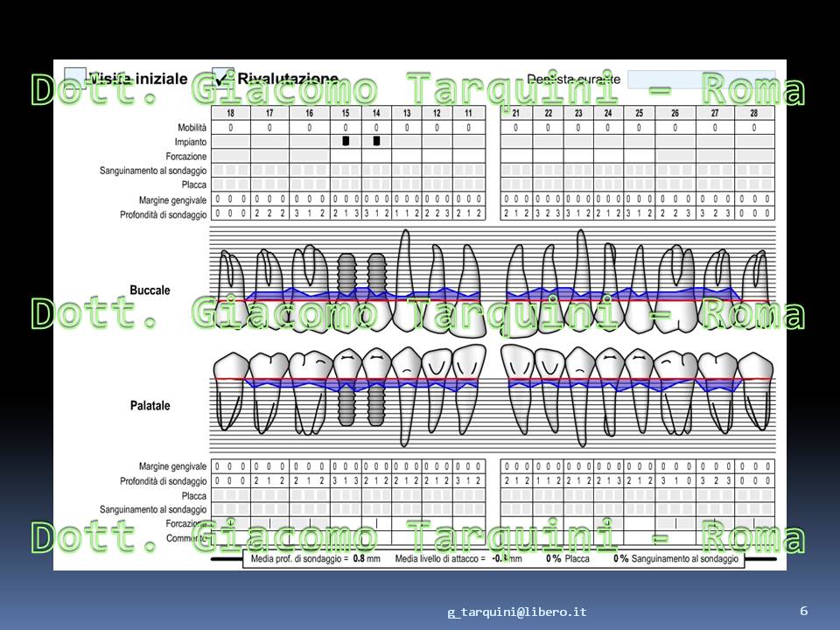
Task: Click the palatal implant graphic at tooth 14
Action: pyautogui.click(x=376, y=402)
